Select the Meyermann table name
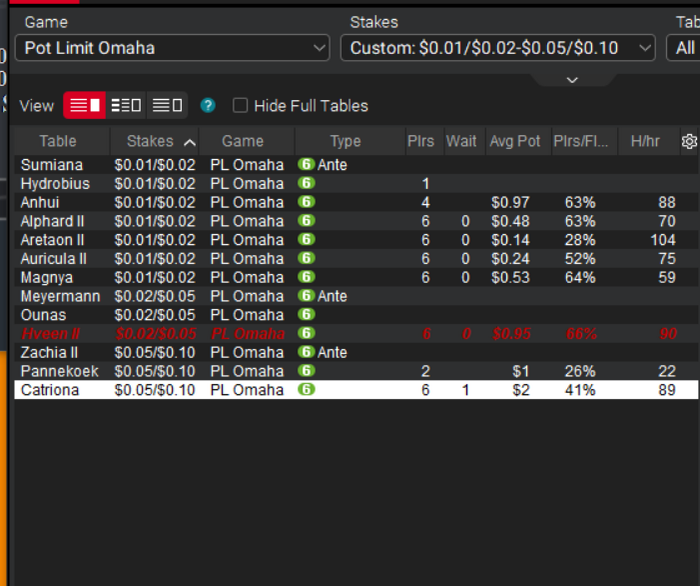 [x=61, y=296]
